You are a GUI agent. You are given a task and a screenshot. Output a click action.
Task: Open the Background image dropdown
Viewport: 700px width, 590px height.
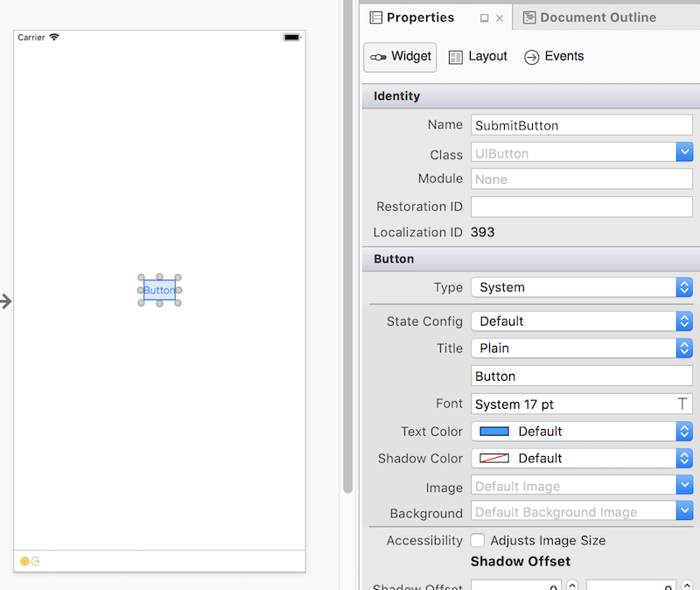point(683,512)
